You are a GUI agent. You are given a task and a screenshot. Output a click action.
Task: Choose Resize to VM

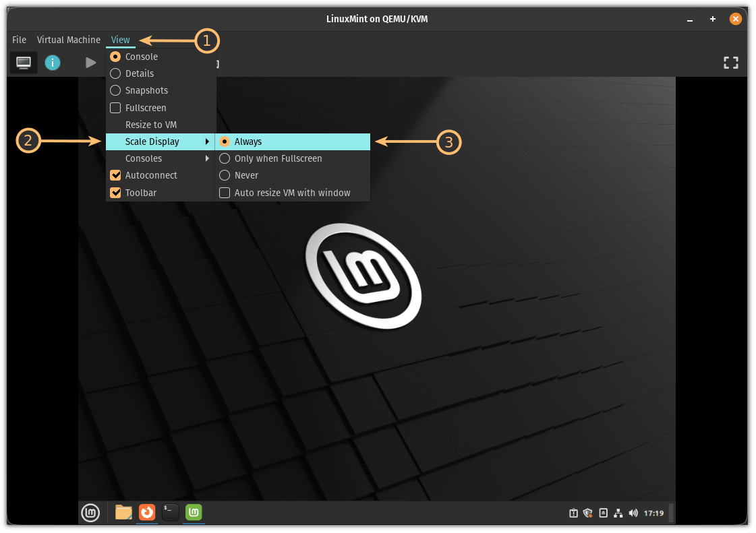(x=151, y=125)
